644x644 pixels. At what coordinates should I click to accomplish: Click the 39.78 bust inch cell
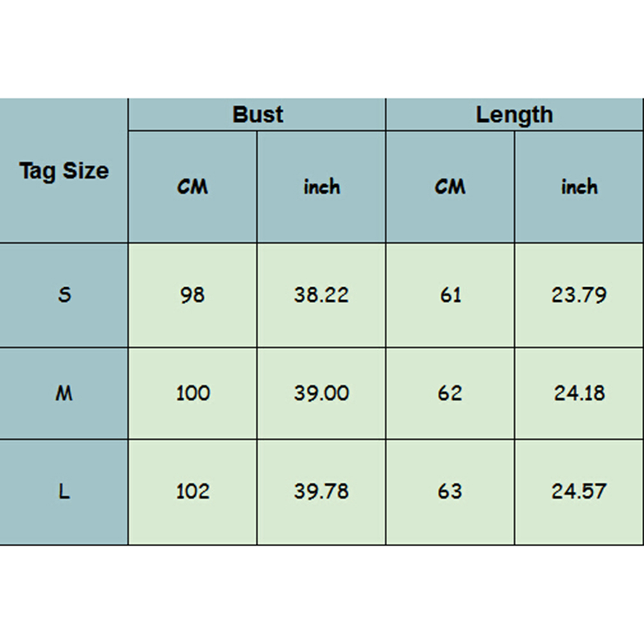pos(321,492)
